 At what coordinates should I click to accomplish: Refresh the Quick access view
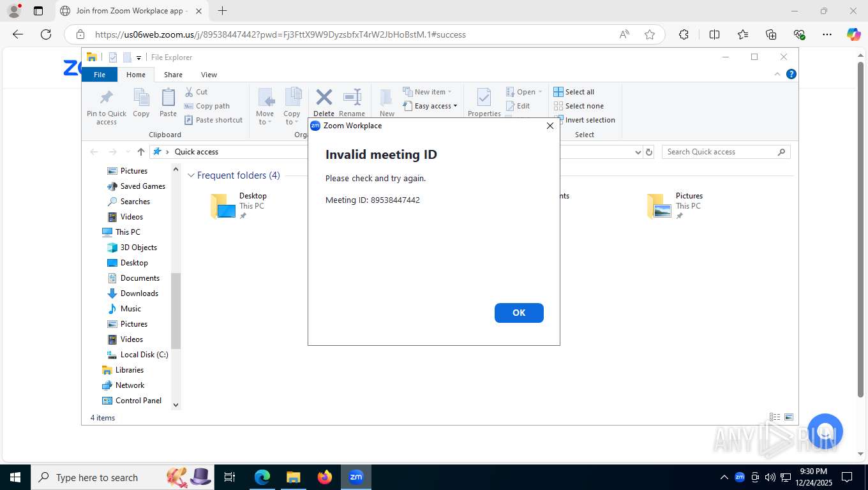tap(649, 152)
